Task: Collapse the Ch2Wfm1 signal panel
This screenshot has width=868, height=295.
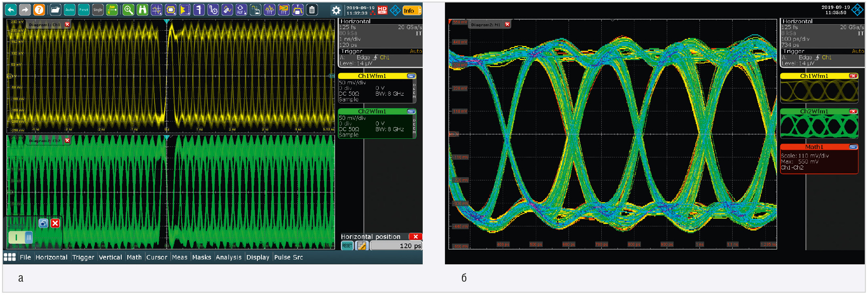Action: (x=411, y=111)
